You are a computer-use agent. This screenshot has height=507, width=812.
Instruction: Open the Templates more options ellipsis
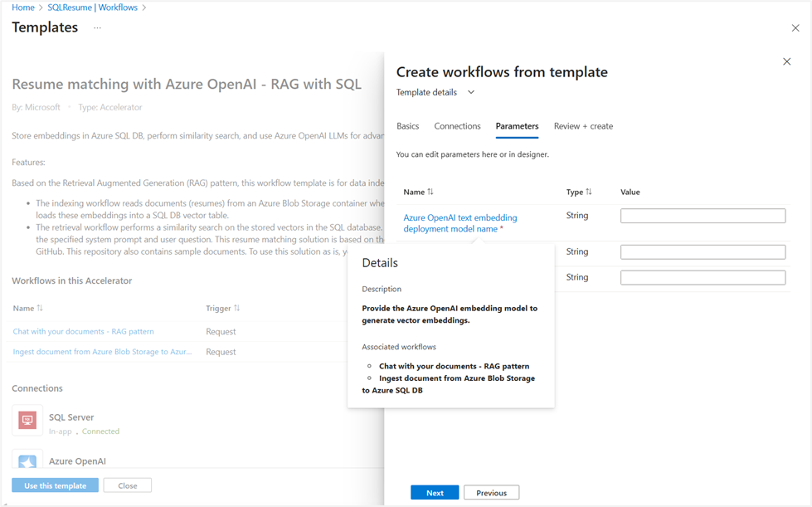[x=97, y=28]
